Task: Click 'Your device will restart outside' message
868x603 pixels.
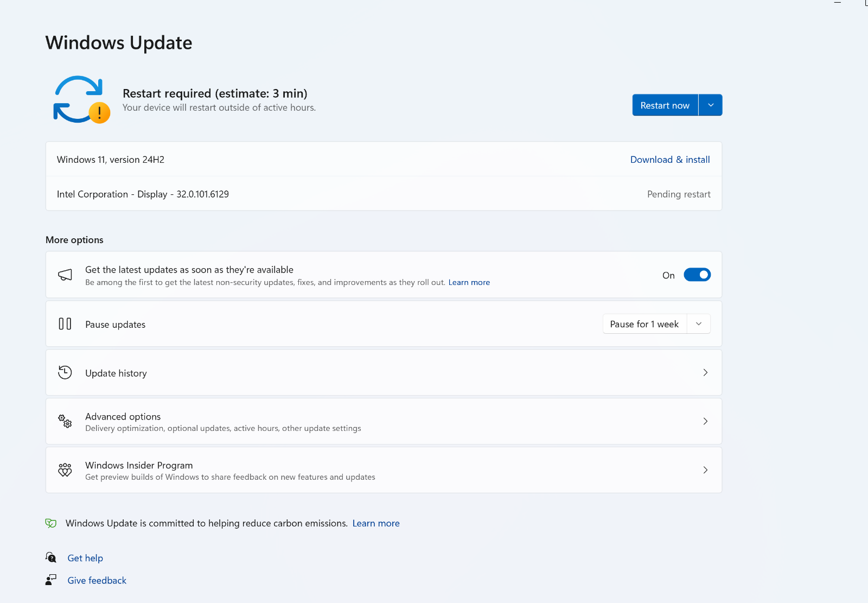Action: coord(219,107)
